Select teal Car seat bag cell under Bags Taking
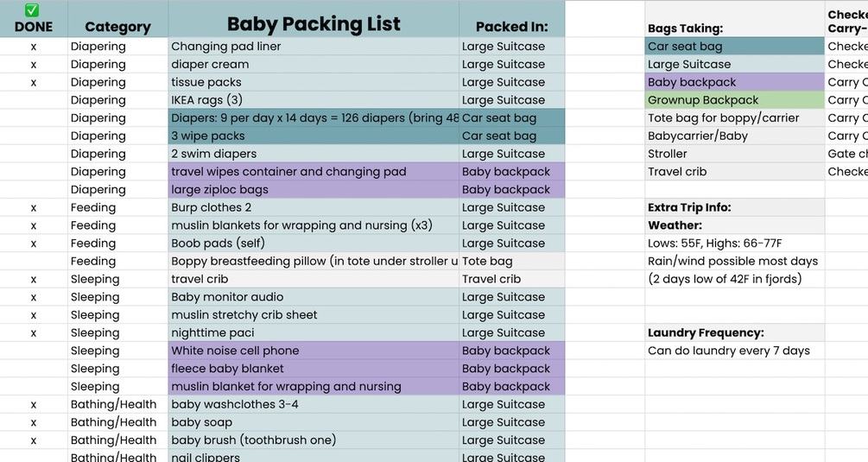868x462 pixels. click(x=734, y=47)
